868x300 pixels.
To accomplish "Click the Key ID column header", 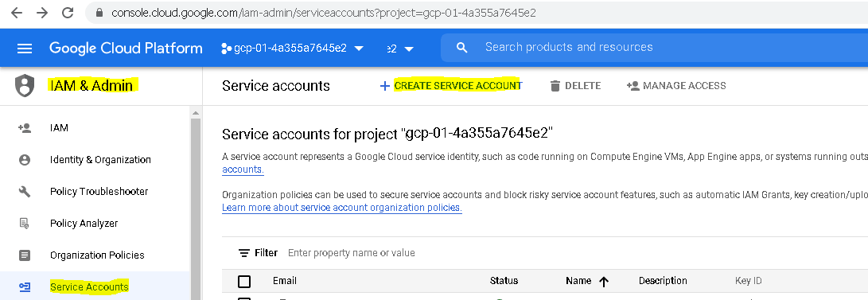I will point(749,281).
